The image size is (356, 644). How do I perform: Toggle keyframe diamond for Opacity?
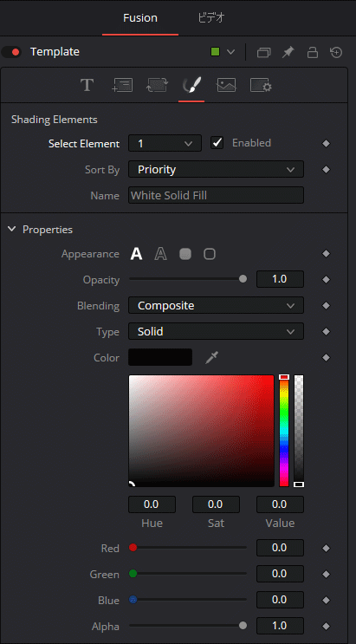coord(326,280)
